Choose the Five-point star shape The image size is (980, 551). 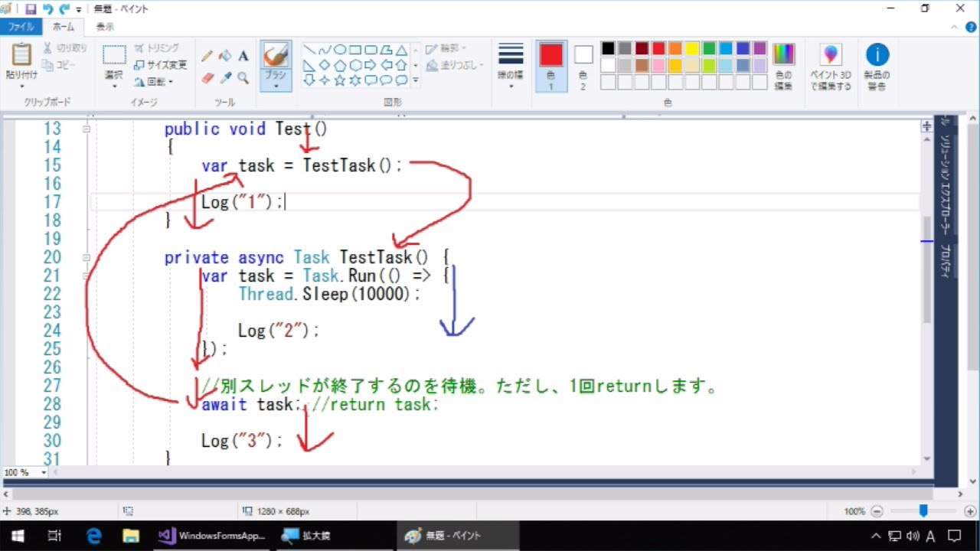[x=340, y=80]
